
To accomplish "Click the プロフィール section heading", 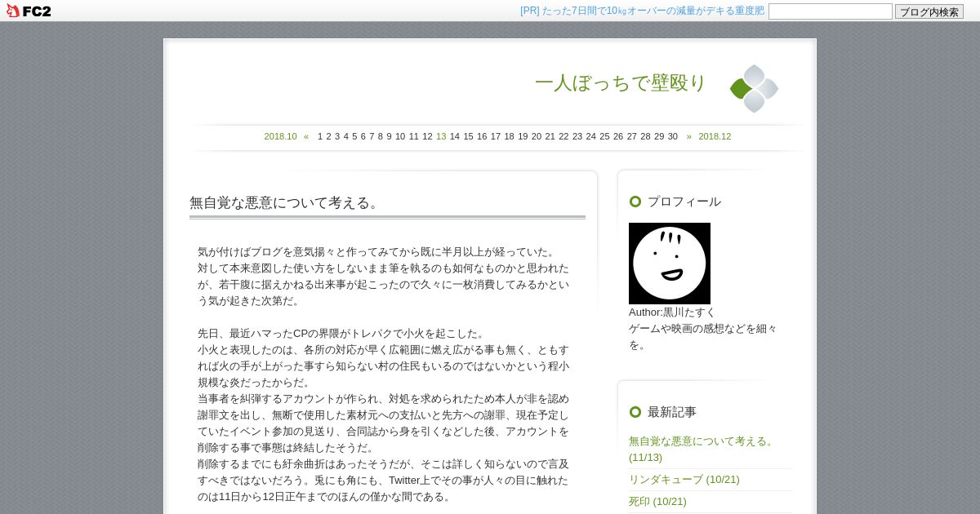I will coord(684,202).
